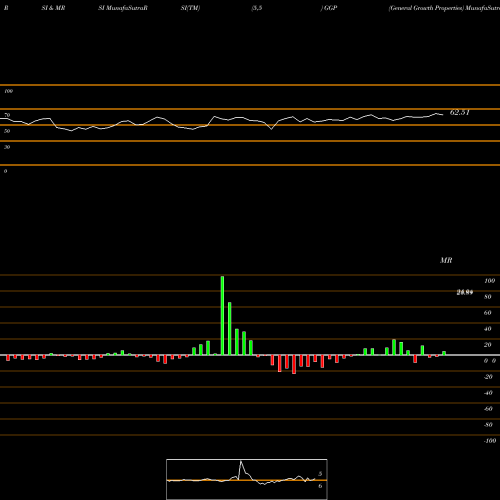Viewport: 500px width, 500px height.
Task: Click the 100 label on the RSI axis
Action: tap(8, 91)
